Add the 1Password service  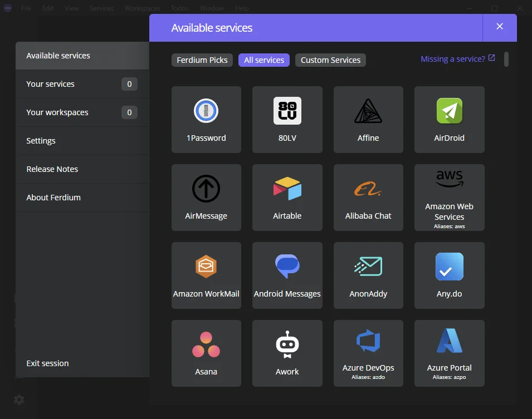click(x=206, y=119)
